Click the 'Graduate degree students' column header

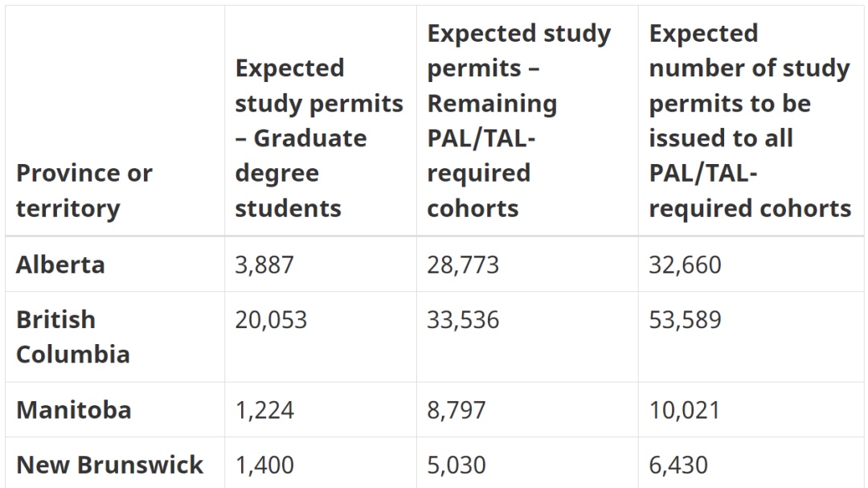(318, 138)
